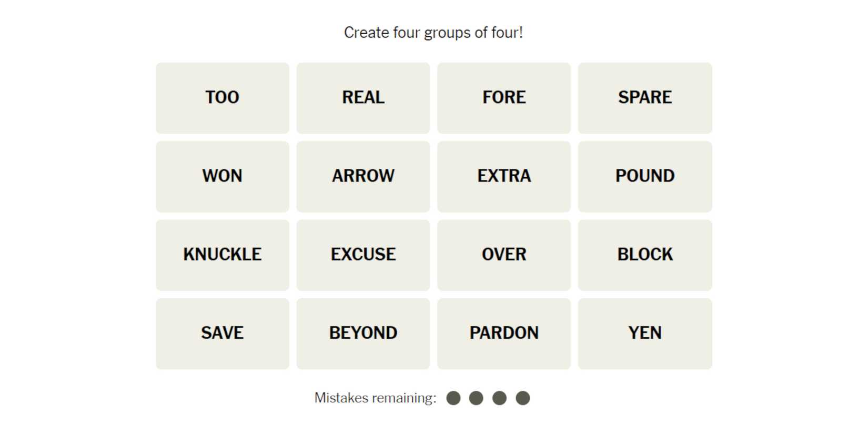868x434 pixels.
Task: Click the SAVE word tile
Action: 222,334
